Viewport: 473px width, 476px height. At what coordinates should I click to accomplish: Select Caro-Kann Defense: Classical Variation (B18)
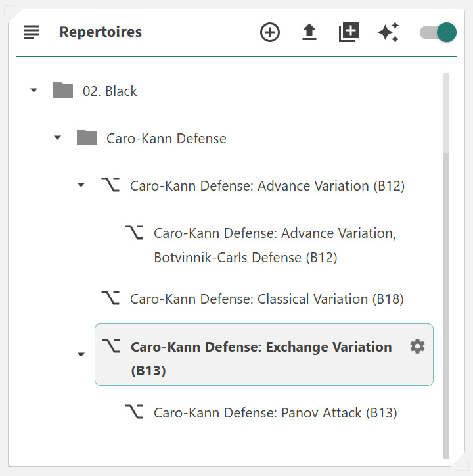267,299
